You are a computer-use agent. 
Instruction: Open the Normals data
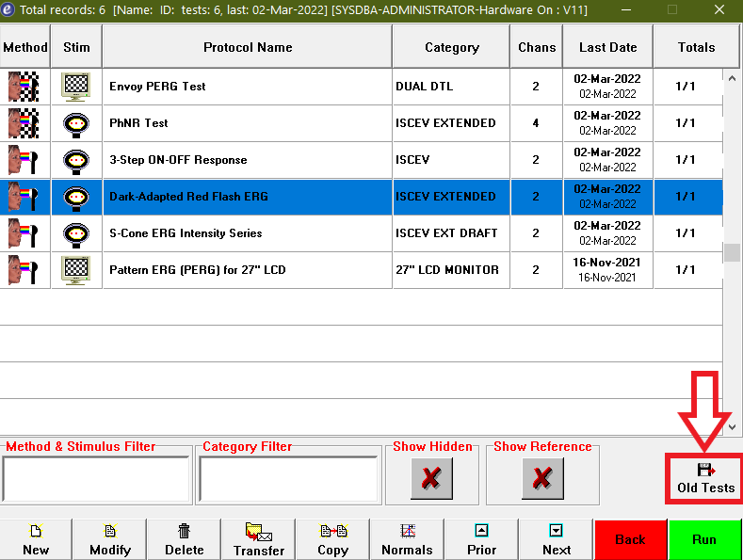pos(408,539)
